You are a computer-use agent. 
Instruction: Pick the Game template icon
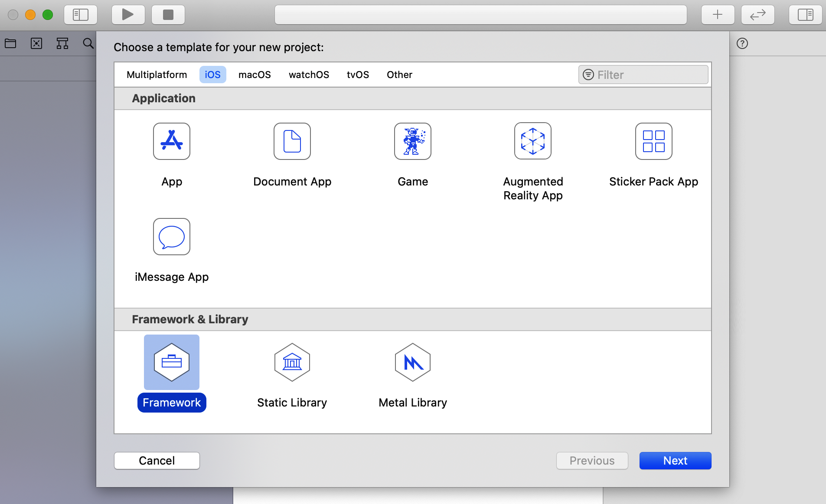[x=412, y=141]
